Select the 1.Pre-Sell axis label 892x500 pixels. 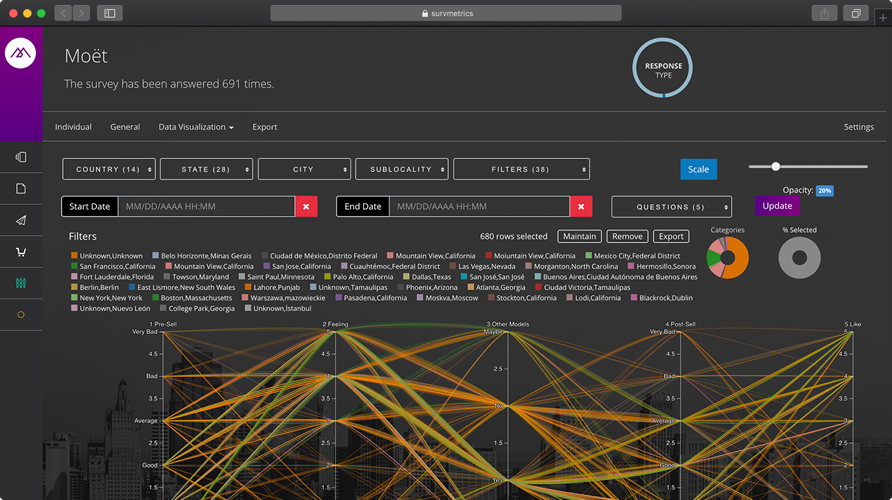click(163, 324)
